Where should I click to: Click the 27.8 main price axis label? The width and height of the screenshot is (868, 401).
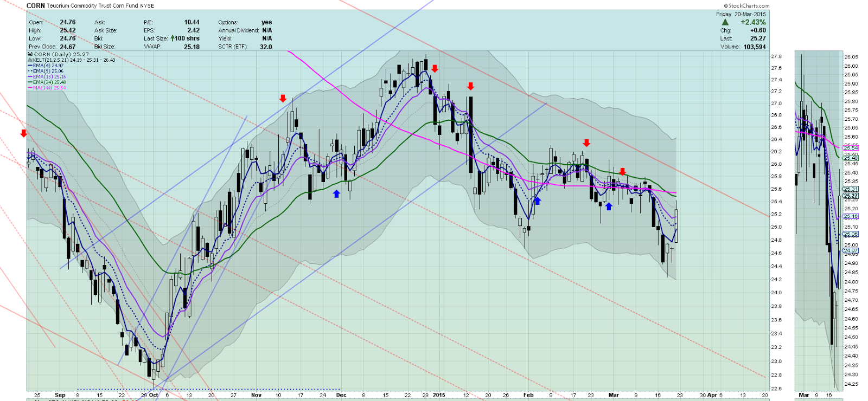pos(776,56)
